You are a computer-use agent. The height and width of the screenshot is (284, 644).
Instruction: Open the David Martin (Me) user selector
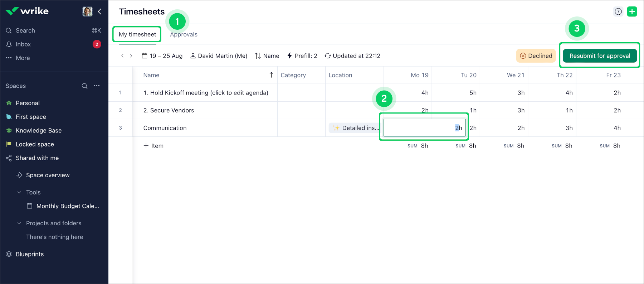click(219, 56)
